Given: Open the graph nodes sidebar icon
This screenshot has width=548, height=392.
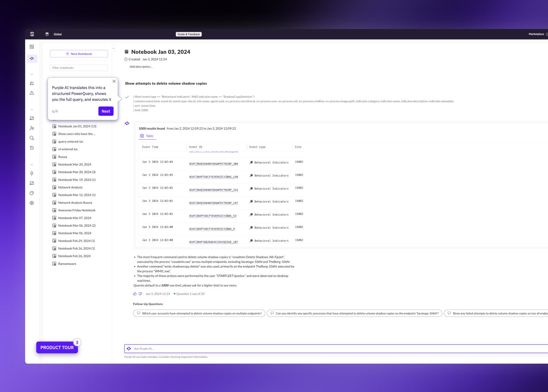Looking at the screenshot, I should point(32,128).
